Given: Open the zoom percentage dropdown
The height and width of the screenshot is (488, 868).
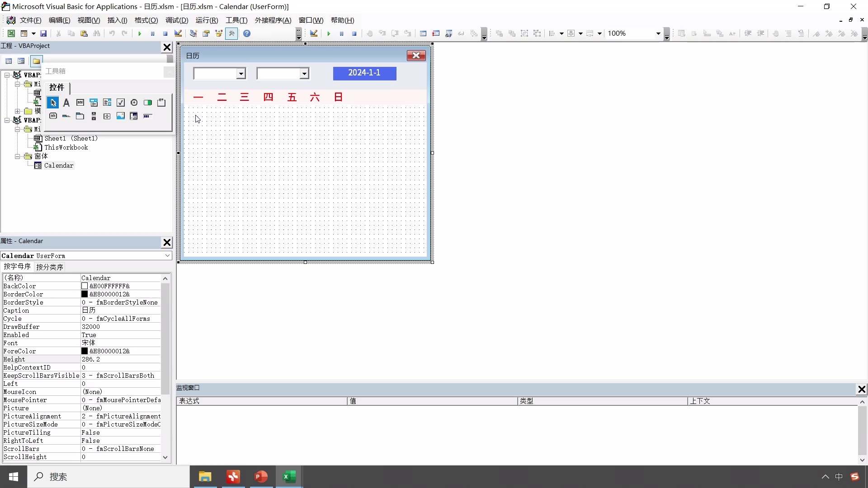Looking at the screenshot, I should click(x=658, y=33).
